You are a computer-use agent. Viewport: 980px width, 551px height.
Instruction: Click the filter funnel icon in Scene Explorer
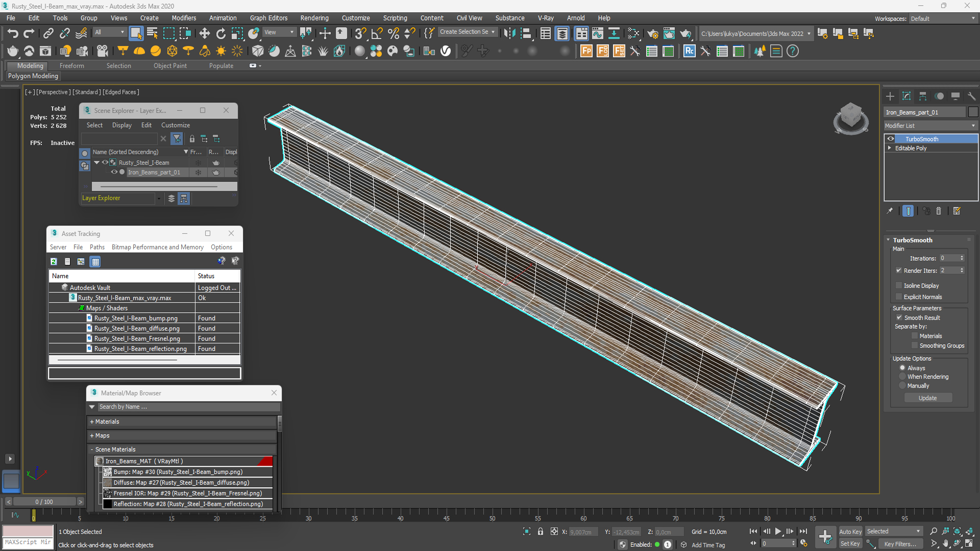click(x=177, y=139)
